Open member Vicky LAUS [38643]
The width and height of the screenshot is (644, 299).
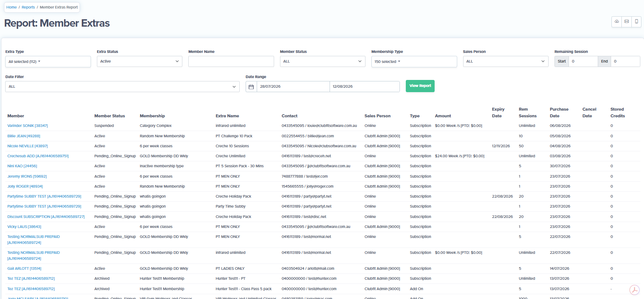[x=24, y=227]
